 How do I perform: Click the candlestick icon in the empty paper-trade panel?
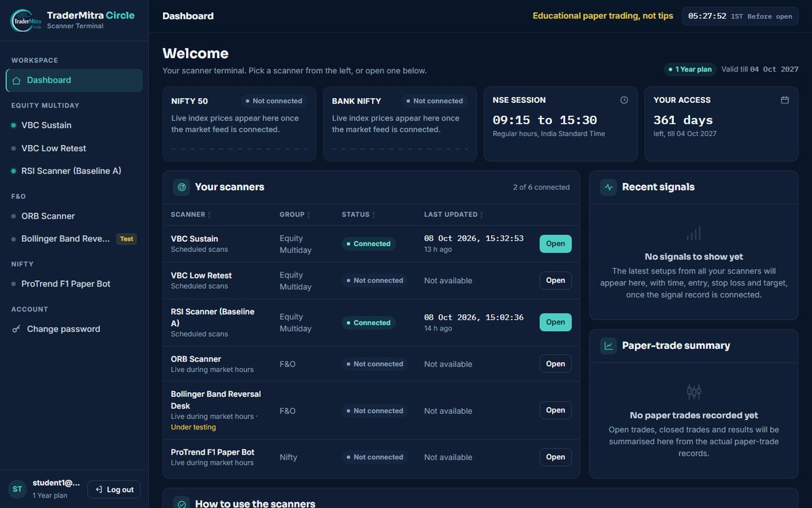point(694,391)
